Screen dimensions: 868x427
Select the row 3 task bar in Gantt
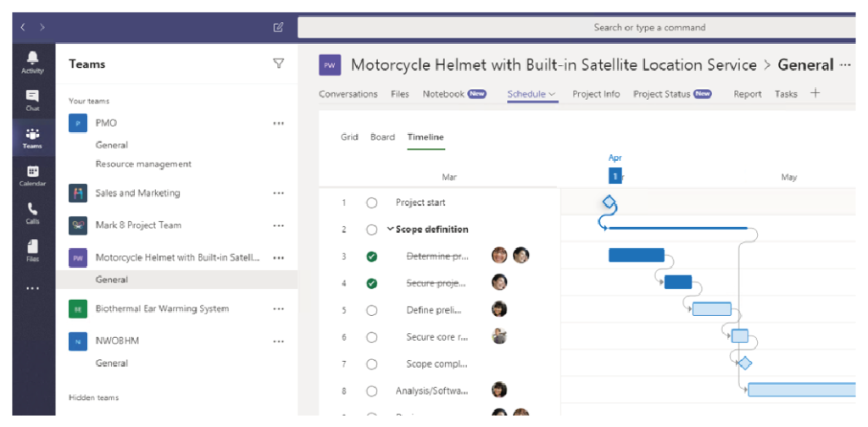tap(636, 255)
